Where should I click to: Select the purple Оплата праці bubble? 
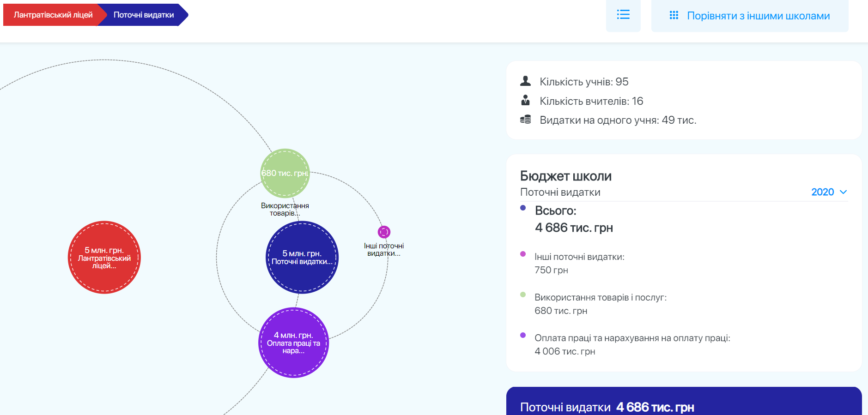pyautogui.click(x=293, y=343)
